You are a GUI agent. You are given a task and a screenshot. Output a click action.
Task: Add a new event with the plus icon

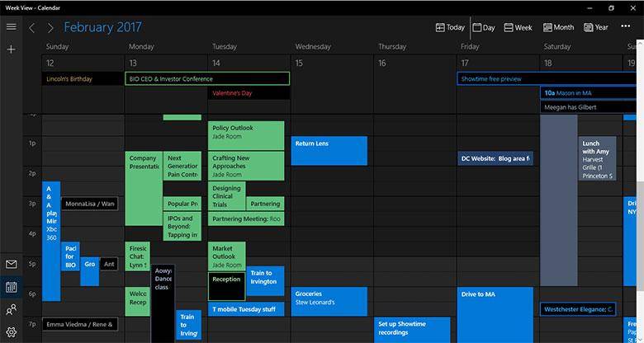11,49
